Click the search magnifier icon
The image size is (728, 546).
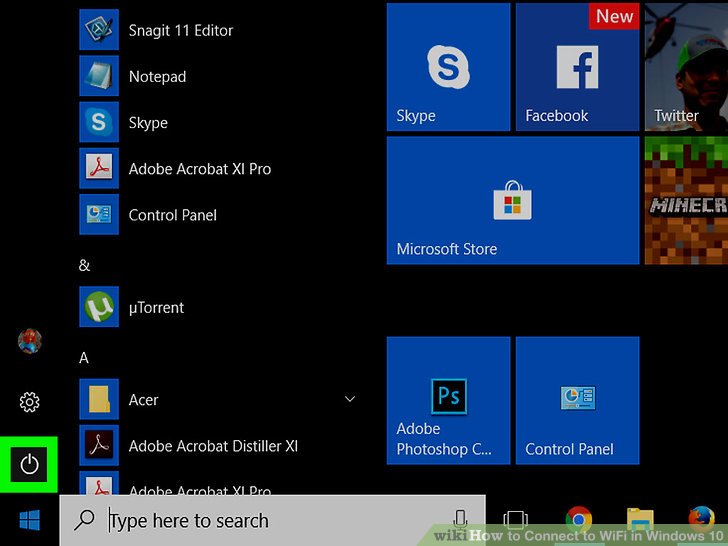(84, 520)
